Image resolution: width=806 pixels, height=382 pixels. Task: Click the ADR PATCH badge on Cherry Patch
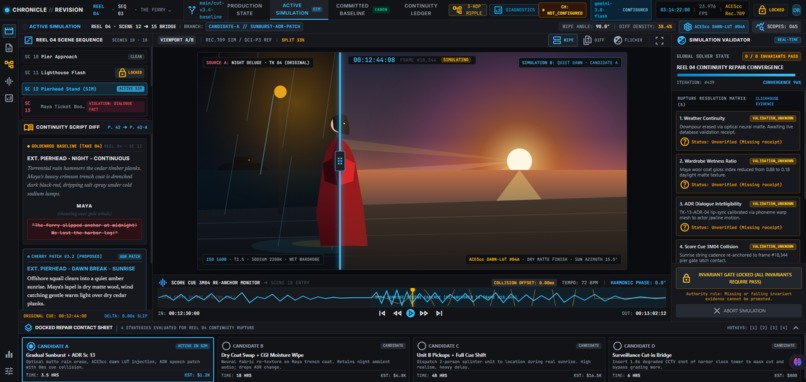pos(130,256)
